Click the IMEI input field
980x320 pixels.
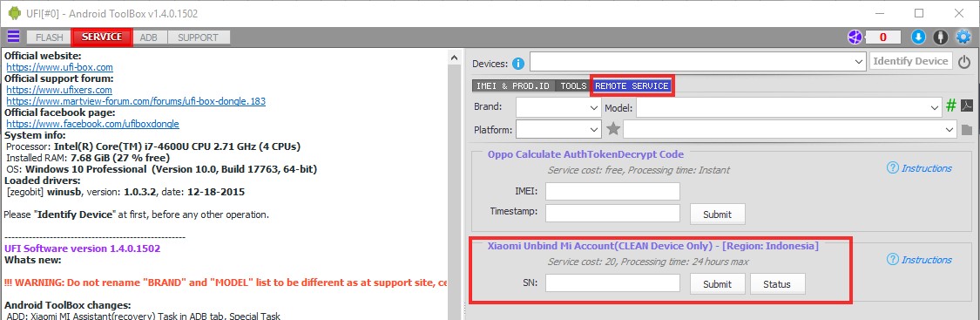(612, 191)
